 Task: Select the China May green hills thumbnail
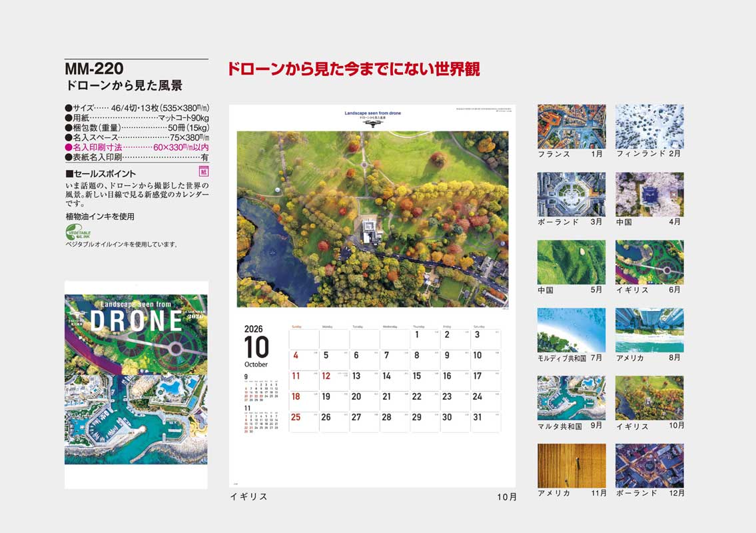tap(571, 263)
